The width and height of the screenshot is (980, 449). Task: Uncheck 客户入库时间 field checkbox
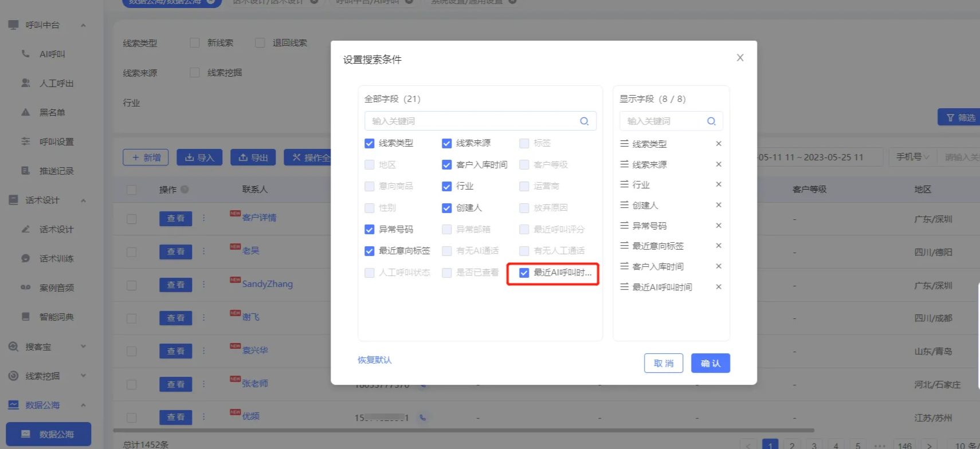[447, 165]
